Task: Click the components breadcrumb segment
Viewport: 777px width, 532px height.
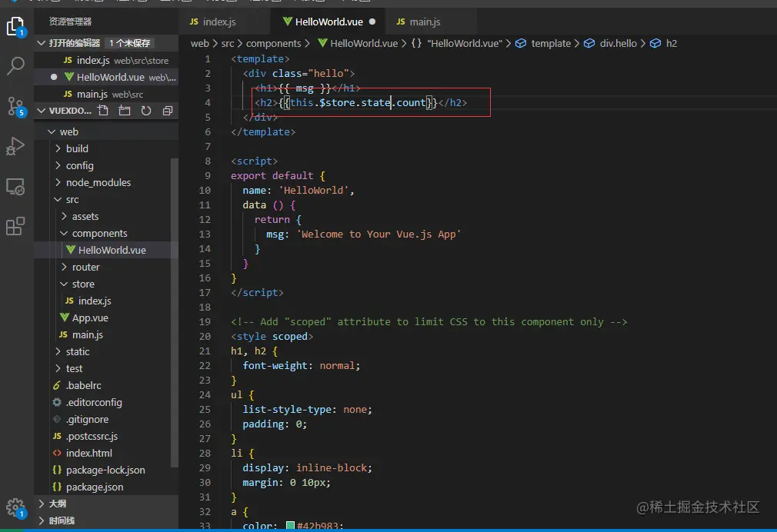Action: 274,43
